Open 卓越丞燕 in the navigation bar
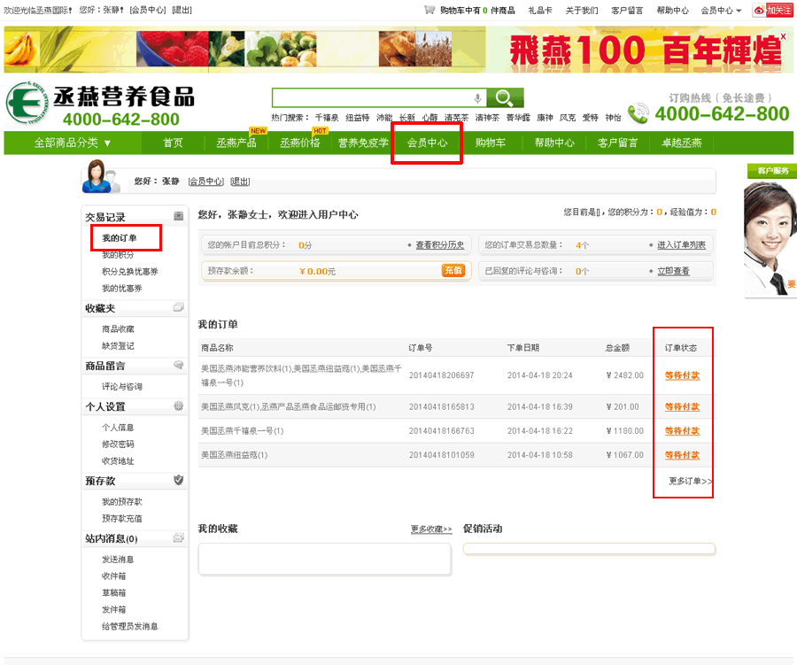Image resolution: width=797 pixels, height=672 pixels. coord(682,143)
